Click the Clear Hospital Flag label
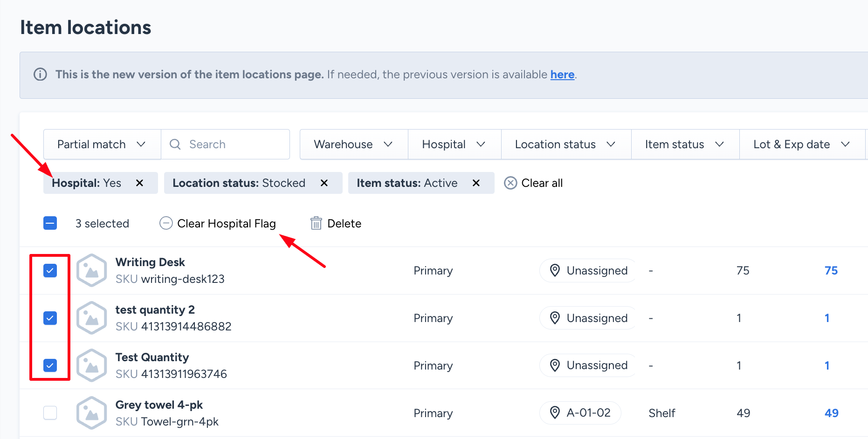This screenshot has width=868, height=439. tap(227, 224)
